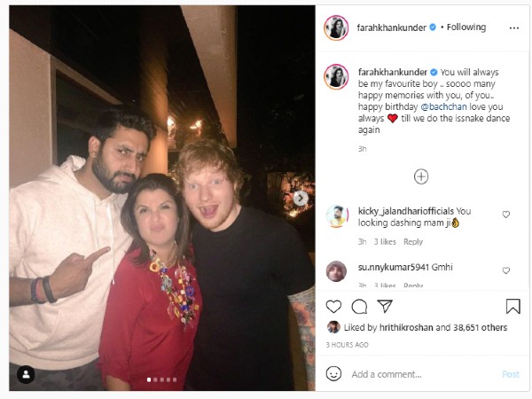The height and width of the screenshot is (399, 532).
Task: Save post with the bookmark icon
Action: [x=512, y=306]
